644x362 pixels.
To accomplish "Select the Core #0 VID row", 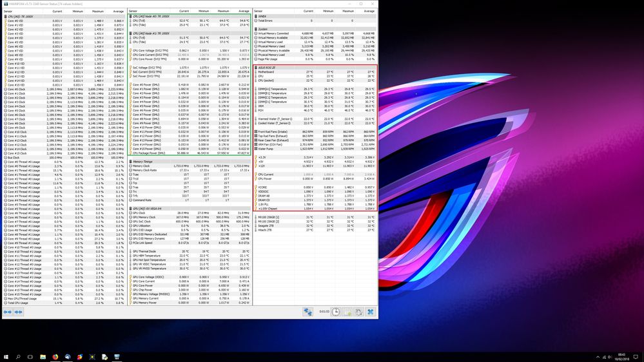I will tap(64, 21).
